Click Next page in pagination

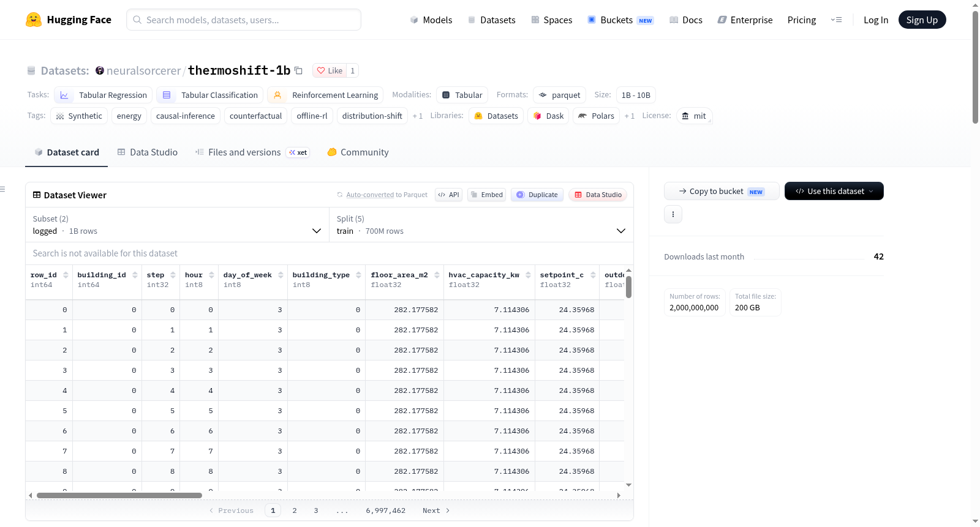(436, 510)
